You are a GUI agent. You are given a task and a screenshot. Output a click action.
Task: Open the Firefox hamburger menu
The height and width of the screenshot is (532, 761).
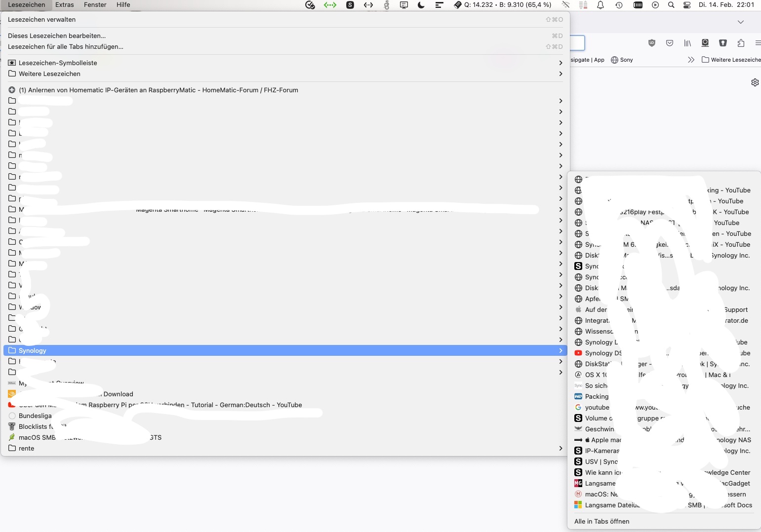(x=758, y=43)
